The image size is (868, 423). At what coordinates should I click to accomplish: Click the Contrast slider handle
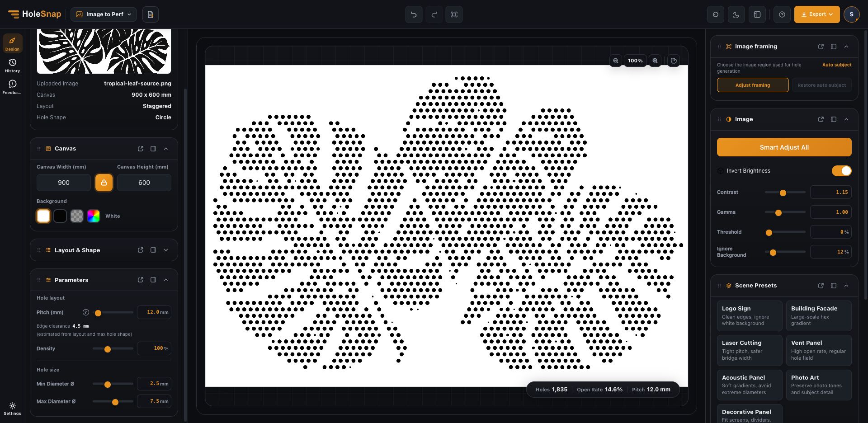783,193
